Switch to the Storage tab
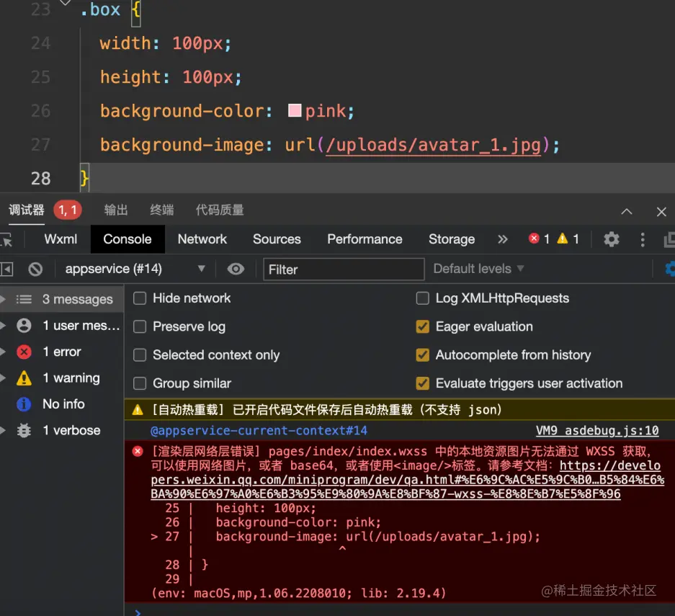 point(452,239)
